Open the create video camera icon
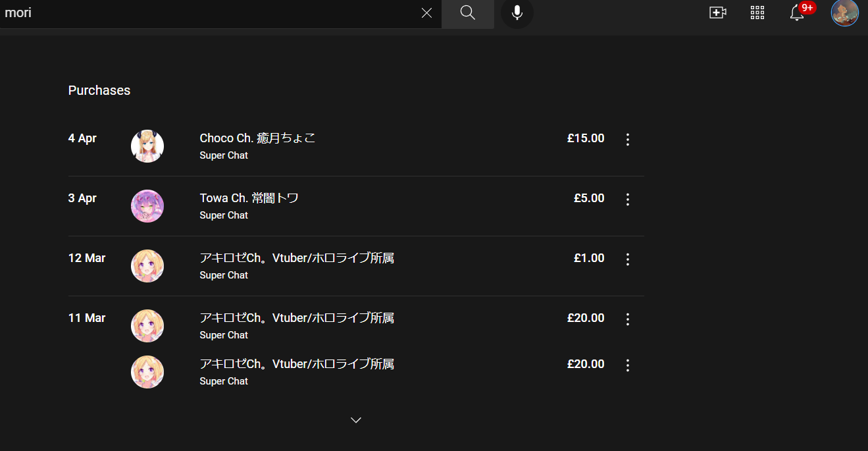Image resolution: width=868 pixels, height=451 pixels. tap(718, 13)
